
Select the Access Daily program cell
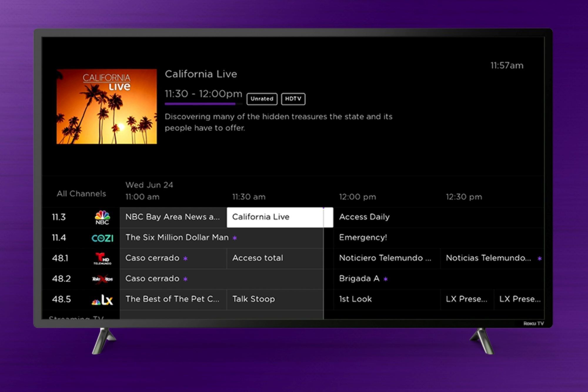365,217
